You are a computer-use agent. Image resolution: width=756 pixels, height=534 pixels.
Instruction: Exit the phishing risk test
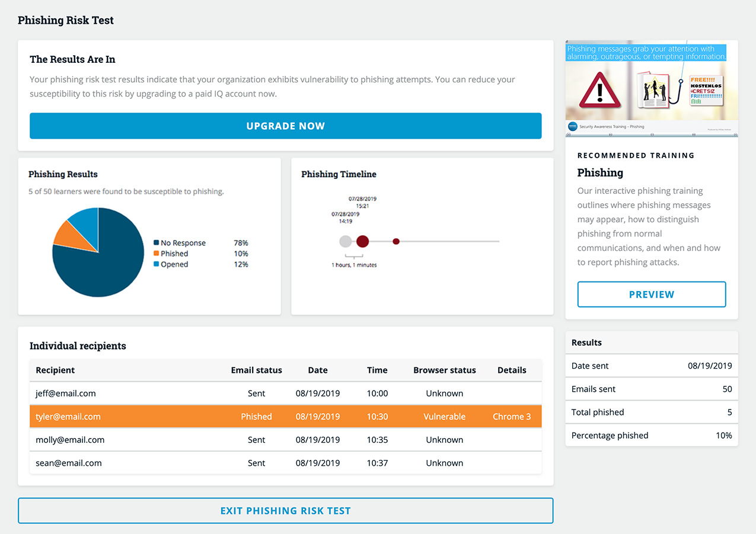285,510
